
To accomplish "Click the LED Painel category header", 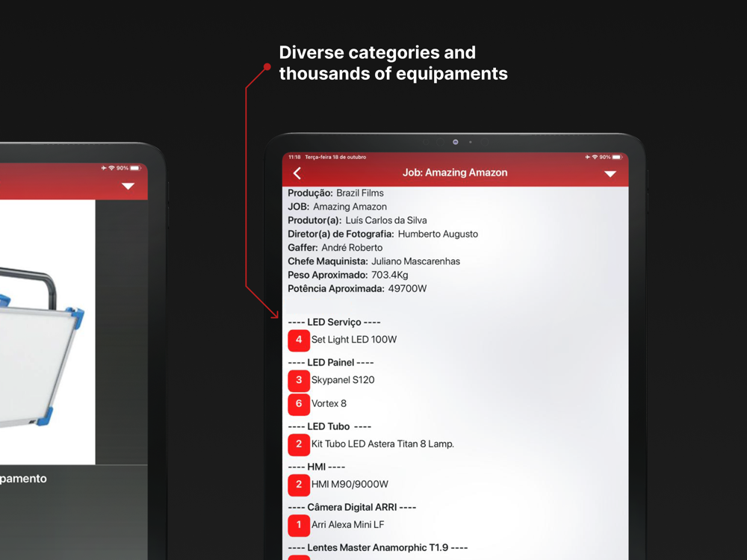I will [x=331, y=362].
